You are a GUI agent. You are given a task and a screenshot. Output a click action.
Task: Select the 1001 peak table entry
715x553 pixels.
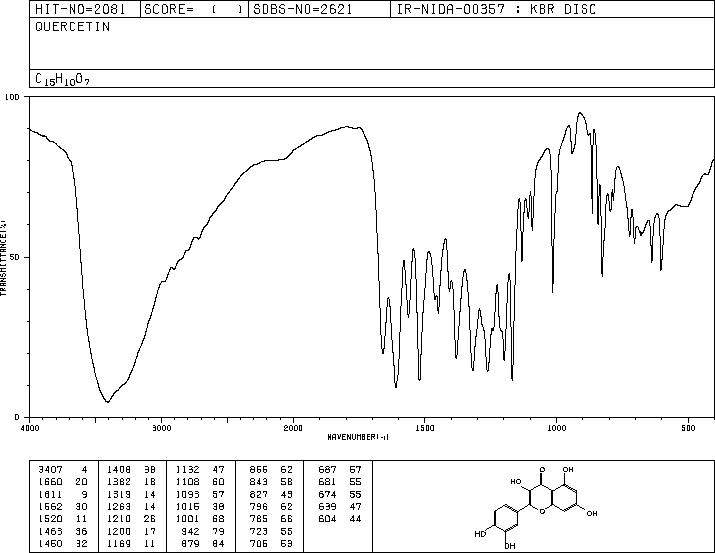click(x=200, y=519)
